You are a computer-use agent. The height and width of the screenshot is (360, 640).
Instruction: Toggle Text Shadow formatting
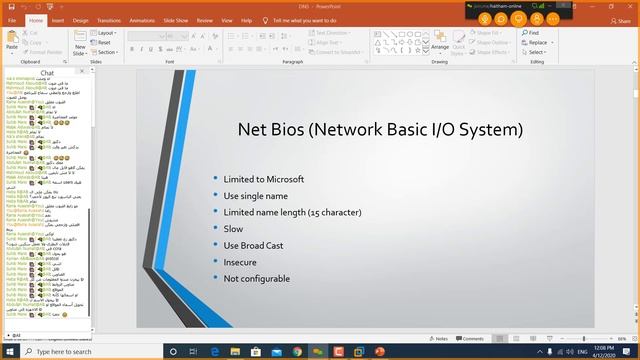(x=160, y=49)
